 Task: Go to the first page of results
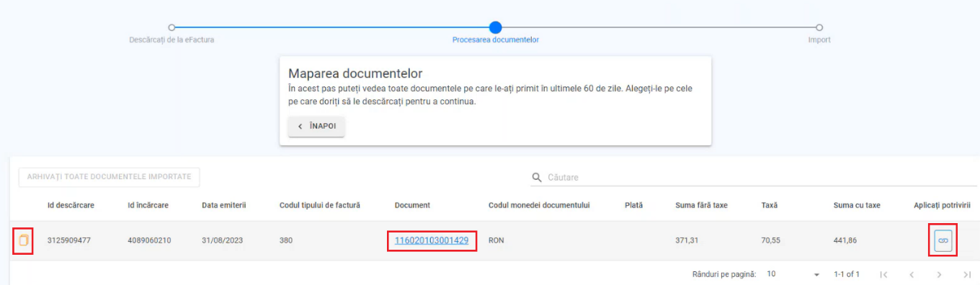click(883, 274)
